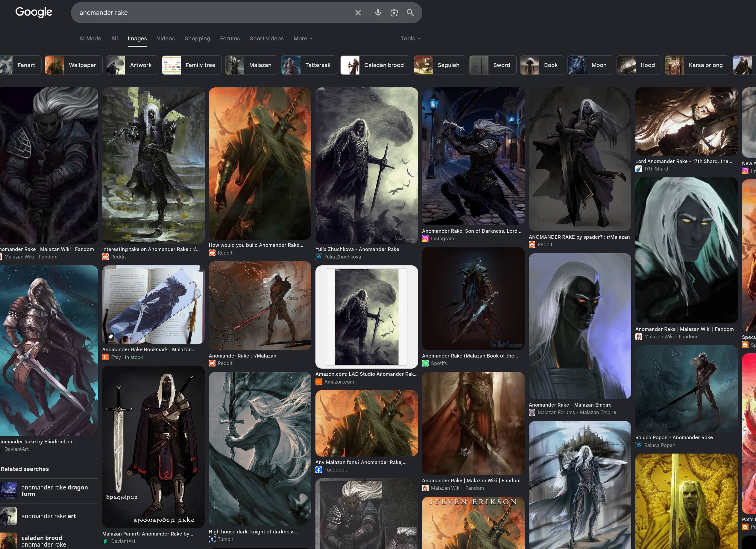Image resolution: width=756 pixels, height=549 pixels.
Task: Click the DeviantArt icon under 'Malazan Fanart] Anomander Rake by'
Action: (x=105, y=541)
